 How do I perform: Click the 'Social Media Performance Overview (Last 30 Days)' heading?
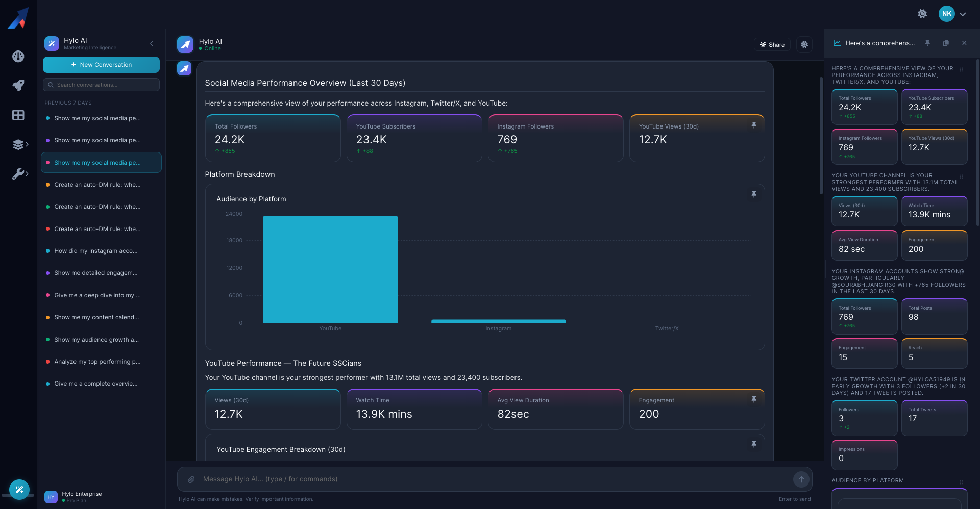305,83
